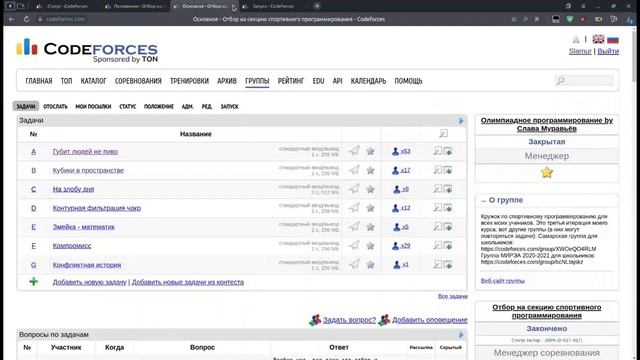This screenshot has height=360, width=640.
Task: Click the browser address bar codeforces.com
Action: [x=65, y=19]
